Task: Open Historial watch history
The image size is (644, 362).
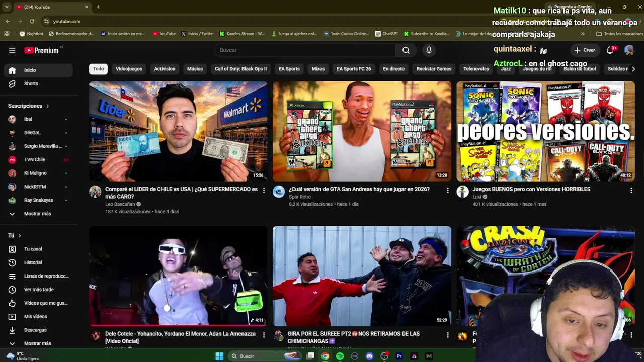Action: tap(39, 262)
